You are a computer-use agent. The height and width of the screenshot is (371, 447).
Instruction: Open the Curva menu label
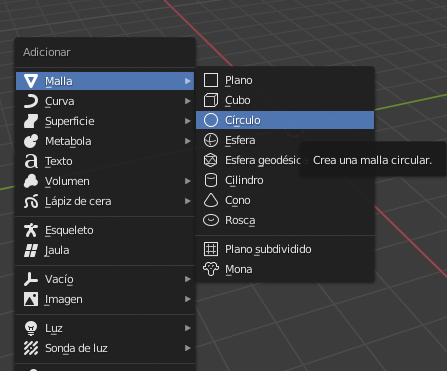click(60, 101)
